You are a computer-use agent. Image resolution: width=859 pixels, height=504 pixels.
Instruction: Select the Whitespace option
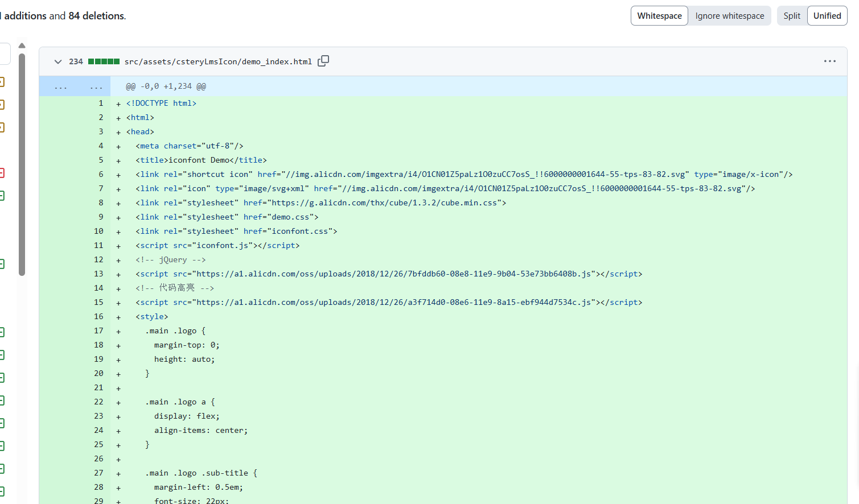[659, 16]
